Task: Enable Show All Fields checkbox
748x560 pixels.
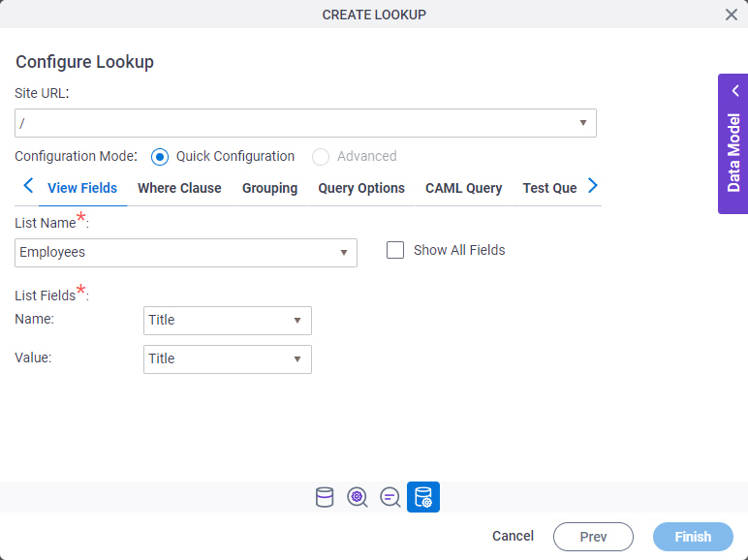Action: coord(395,250)
